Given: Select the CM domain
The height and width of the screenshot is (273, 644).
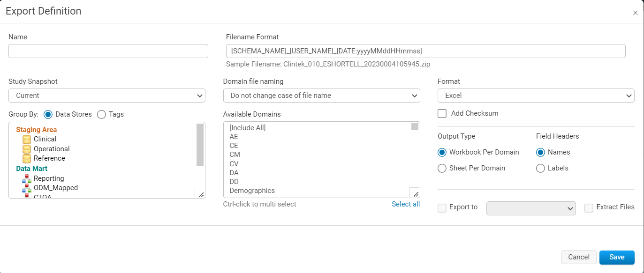Looking at the screenshot, I should coord(235,155).
